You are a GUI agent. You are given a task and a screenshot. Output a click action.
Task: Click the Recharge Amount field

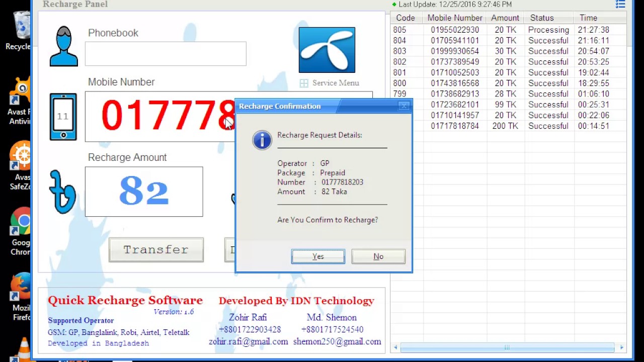click(x=144, y=192)
